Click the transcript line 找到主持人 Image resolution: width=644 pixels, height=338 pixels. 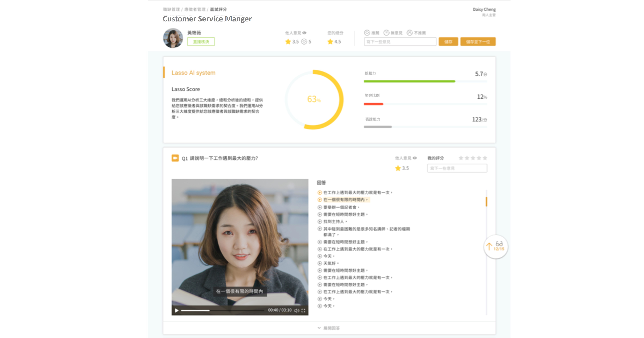pos(335,221)
